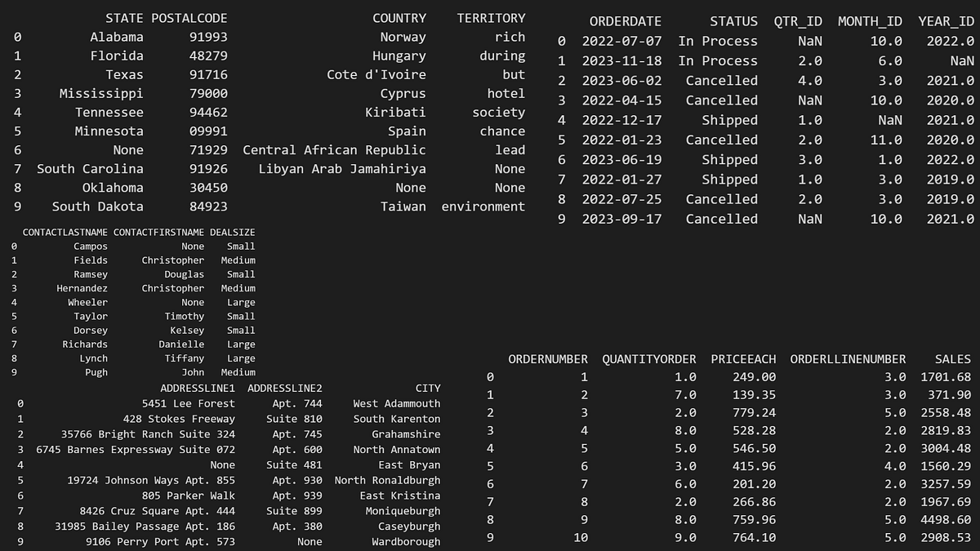This screenshot has width=980, height=551.
Task: Select postal code 91993
Action: [208, 37]
